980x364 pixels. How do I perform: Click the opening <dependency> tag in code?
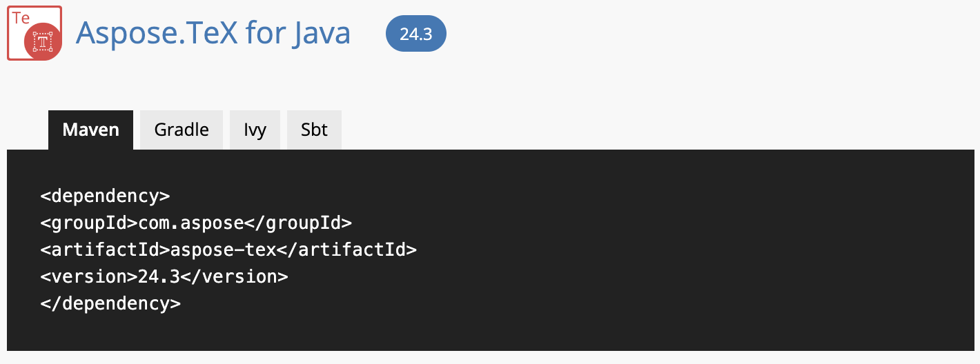(105, 196)
